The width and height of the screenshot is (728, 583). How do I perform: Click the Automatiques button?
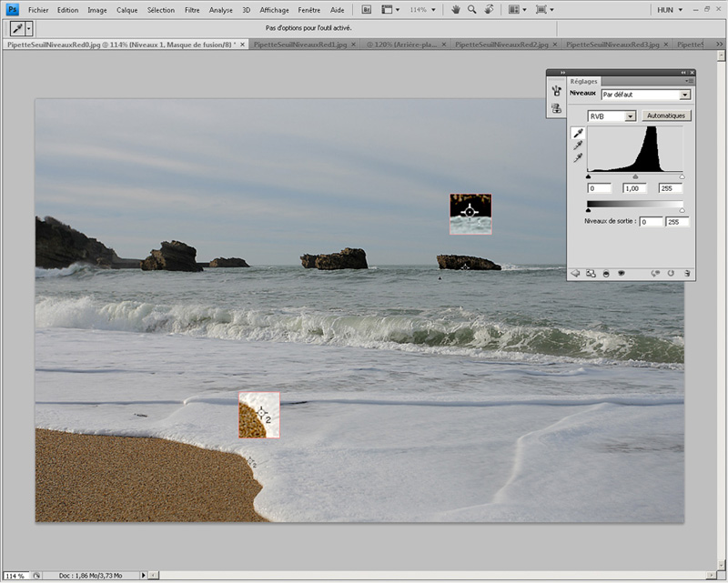[x=666, y=116]
